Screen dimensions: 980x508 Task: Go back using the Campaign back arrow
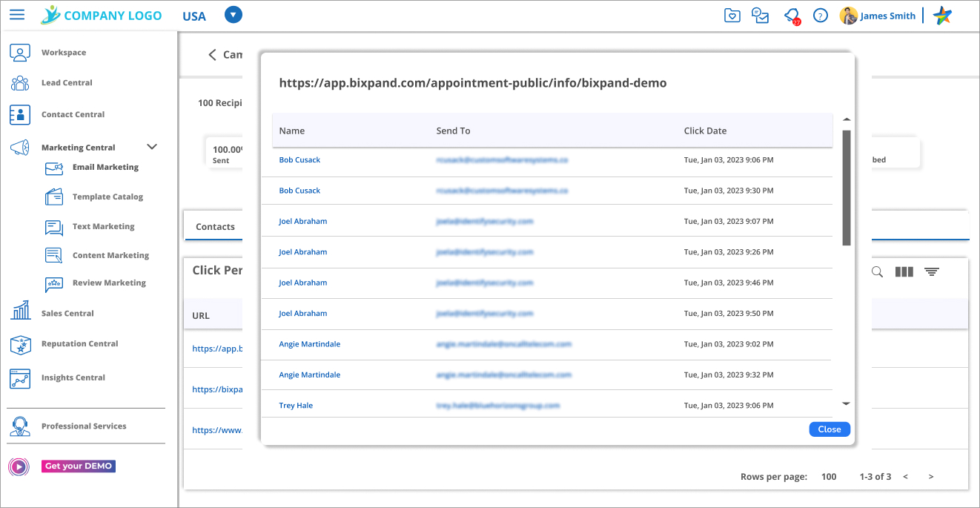coord(212,54)
